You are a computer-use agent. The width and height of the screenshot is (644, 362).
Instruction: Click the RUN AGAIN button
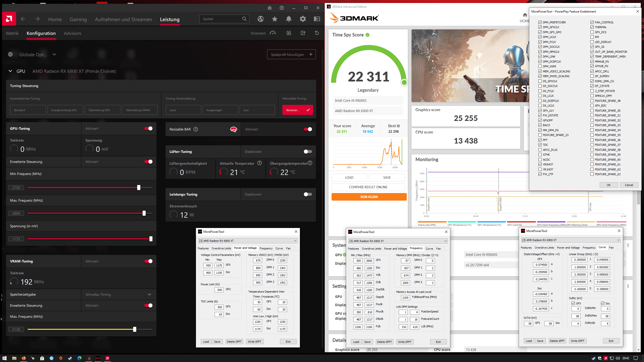pos(369,197)
